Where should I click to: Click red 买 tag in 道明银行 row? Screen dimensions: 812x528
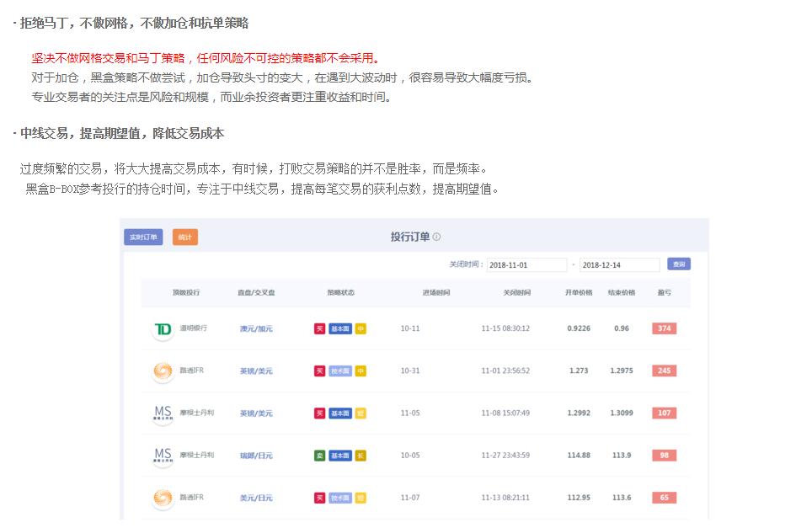tap(319, 328)
